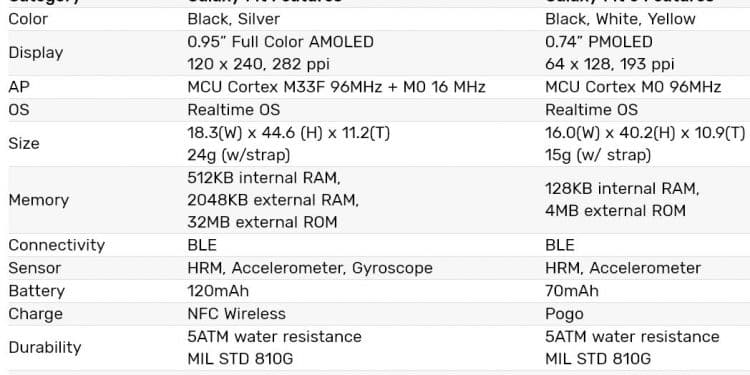Screen dimensions: 750x375
Task: Select the "NFC Wireless" charge cell
Action: [x=236, y=314]
